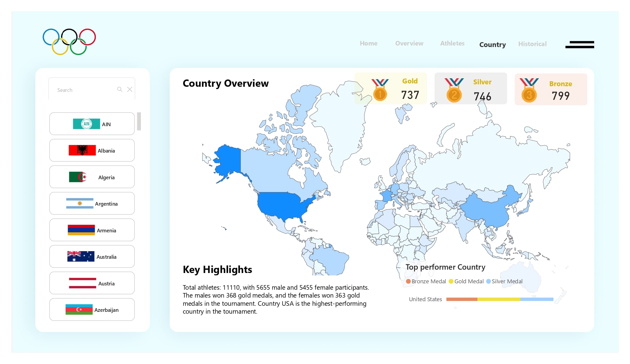Screen dimensions: 630x364
Task: Click the silver medal number 2 icon
Action: (x=454, y=90)
